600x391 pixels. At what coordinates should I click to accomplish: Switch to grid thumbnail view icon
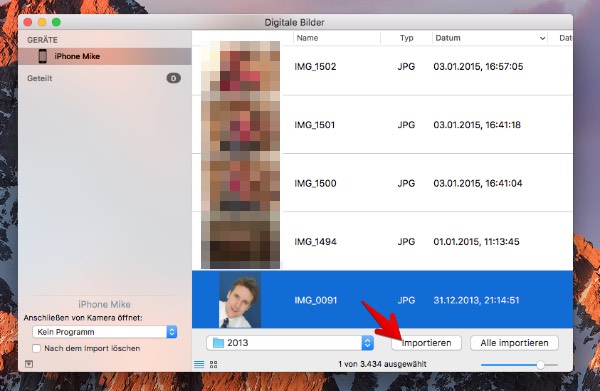click(x=214, y=364)
